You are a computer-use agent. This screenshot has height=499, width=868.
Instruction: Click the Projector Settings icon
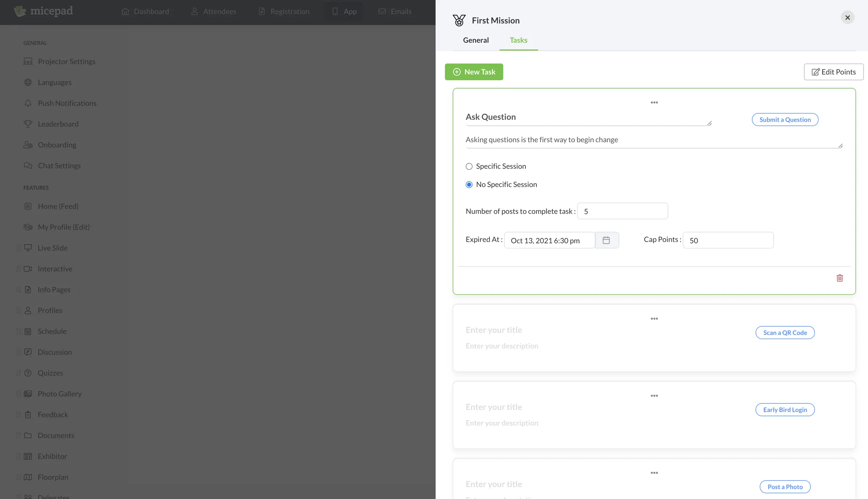(x=28, y=62)
